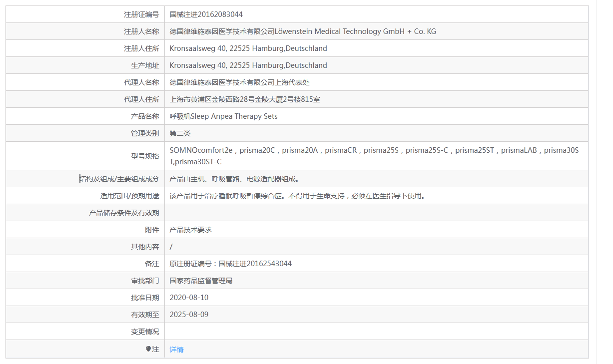This screenshot has height=364, width=613.
Task: Click the 结构及组成/主要组成成分 label
Action: point(119,179)
